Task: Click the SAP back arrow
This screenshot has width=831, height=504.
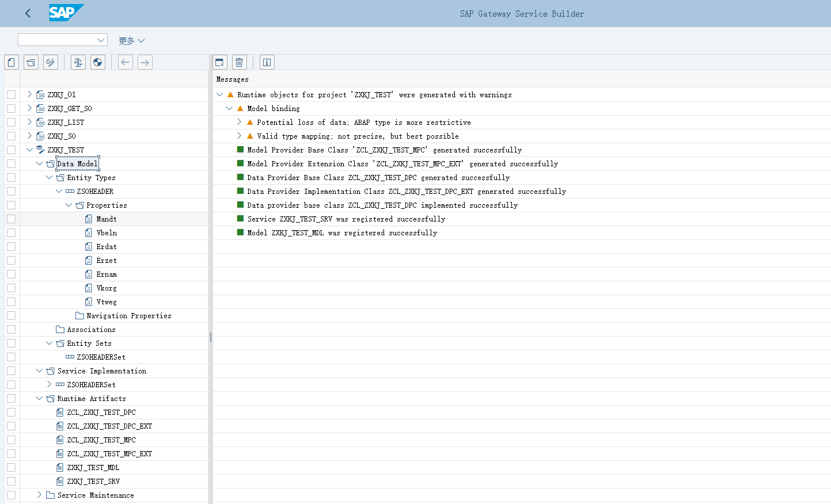Action: coord(28,13)
